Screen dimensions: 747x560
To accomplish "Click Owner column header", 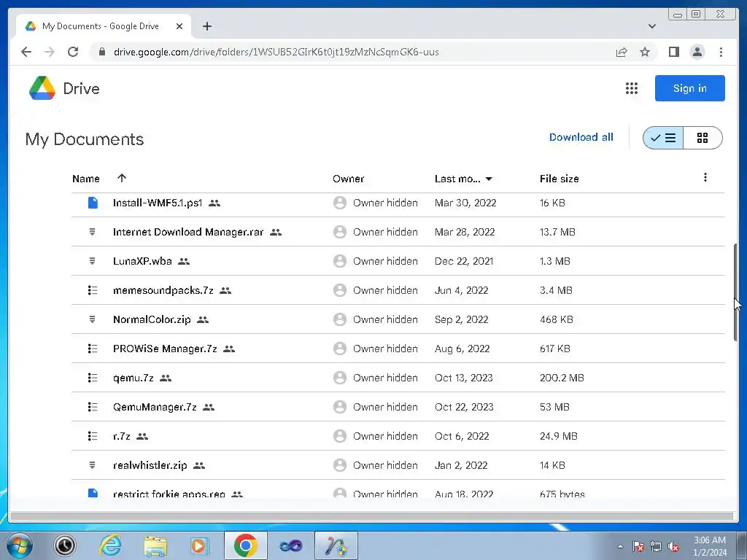I will click(x=348, y=179).
